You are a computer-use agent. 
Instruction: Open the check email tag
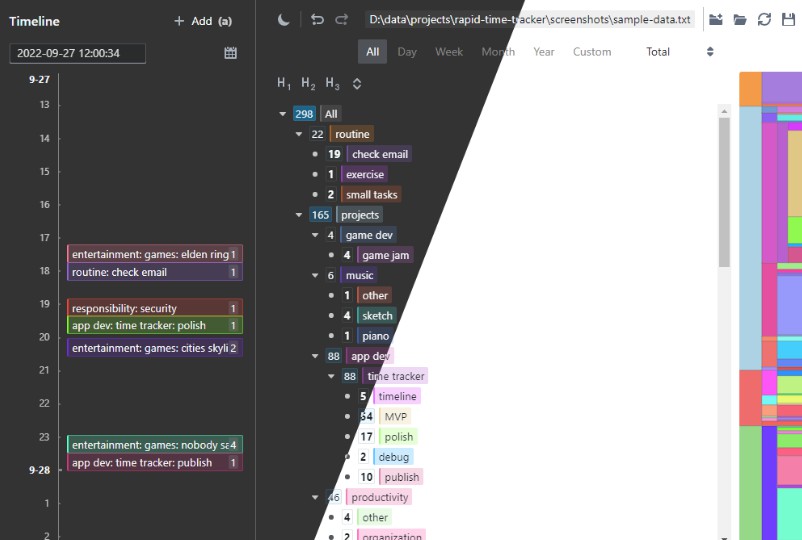pyautogui.click(x=380, y=154)
